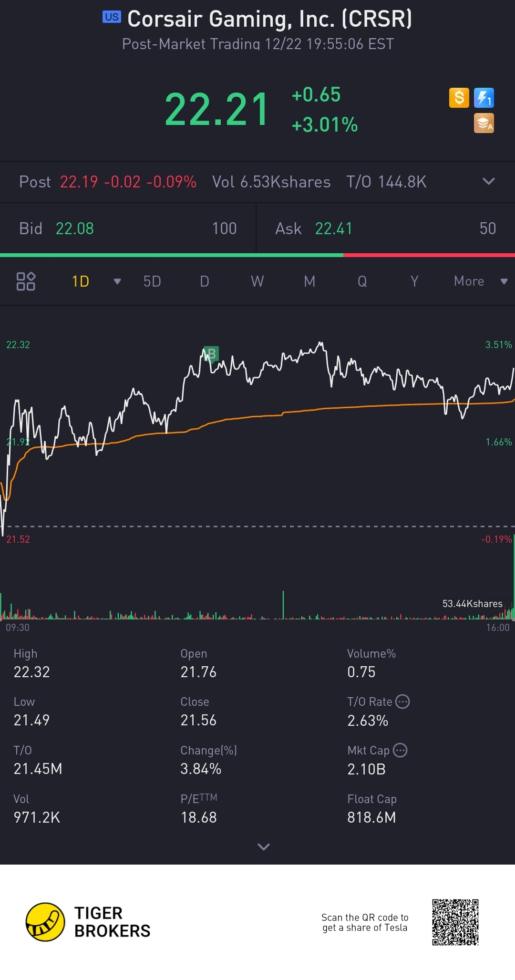This screenshot has height=980, width=515.
Task: Tap the Tiger Brokers logo
Action: (88, 922)
